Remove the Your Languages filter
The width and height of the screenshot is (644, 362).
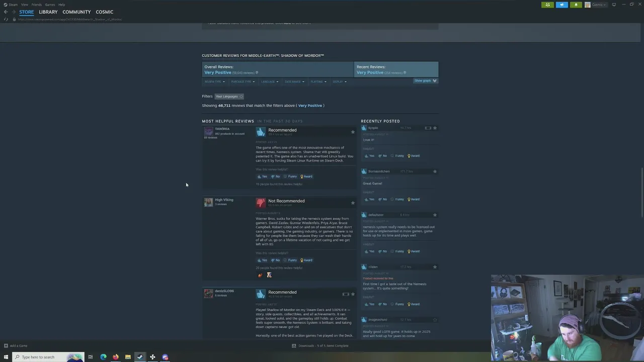(241, 97)
